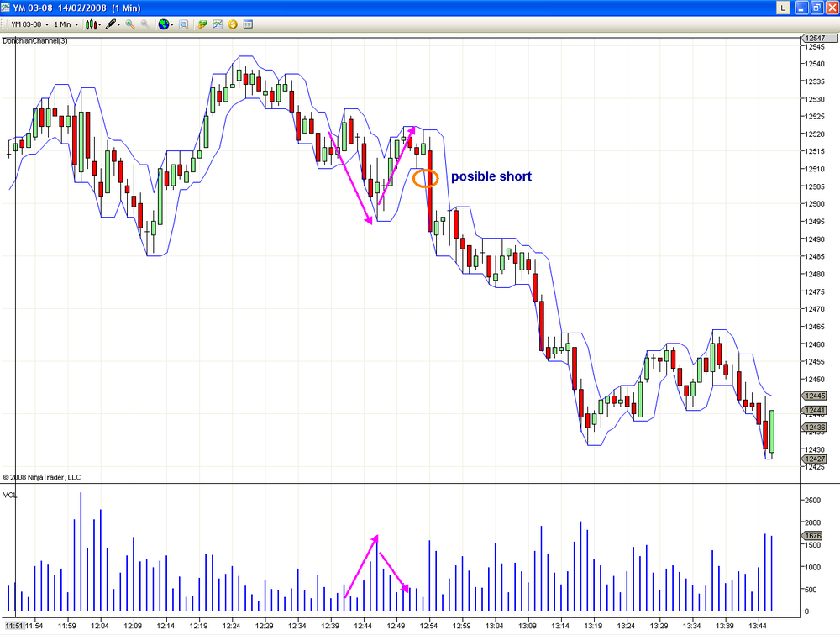
Task: Click the DonchianChannel(3) indicator label
Action: (x=34, y=40)
